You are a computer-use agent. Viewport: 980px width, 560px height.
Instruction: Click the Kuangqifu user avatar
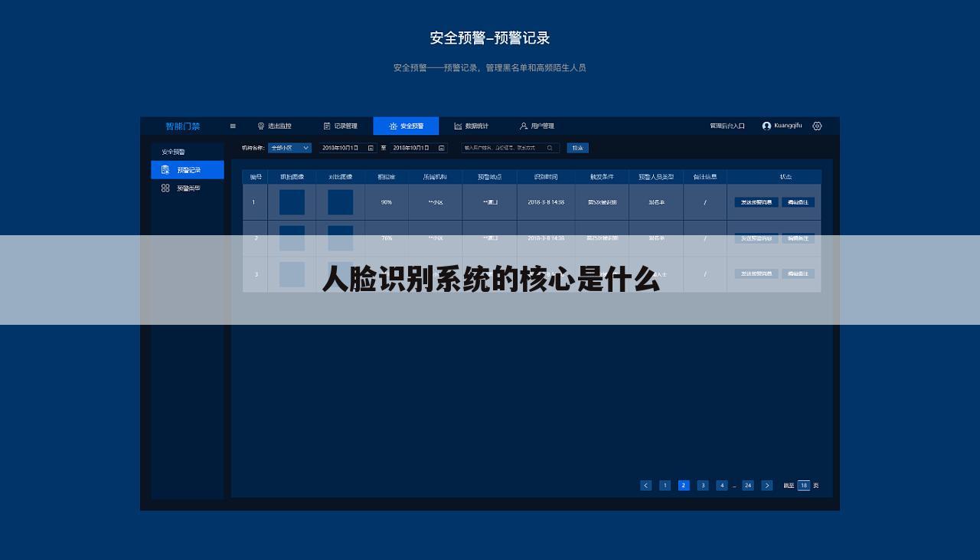tap(766, 126)
